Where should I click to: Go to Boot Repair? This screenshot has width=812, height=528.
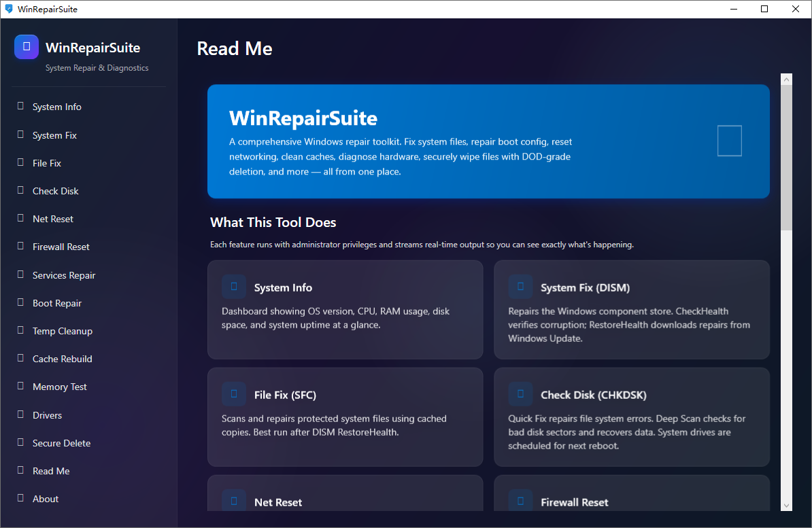pyautogui.click(x=88, y=303)
